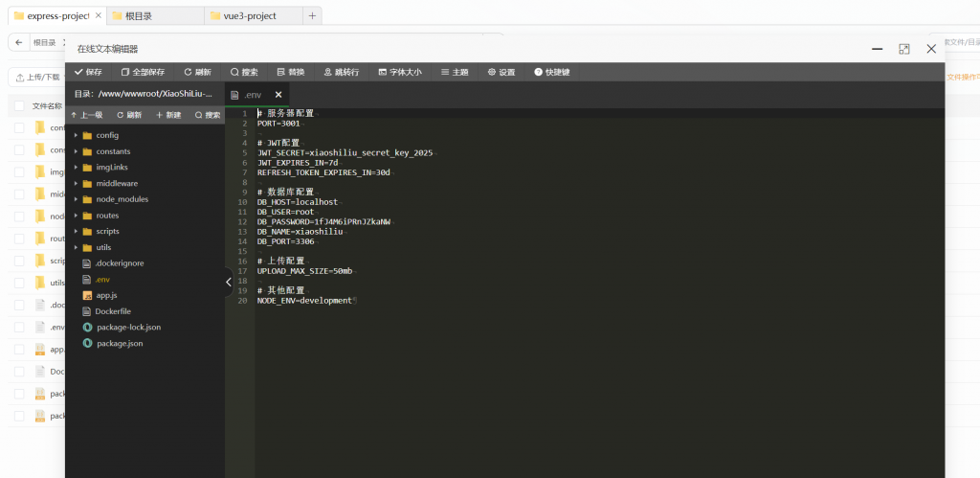Expand the config folder in tree

[76, 135]
